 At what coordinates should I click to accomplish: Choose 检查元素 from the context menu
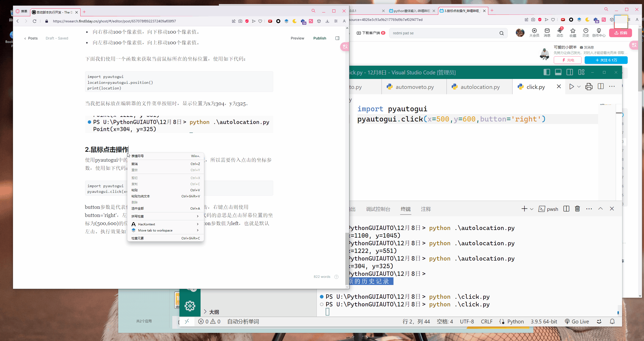pyautogui.click(x=166, y=238)
